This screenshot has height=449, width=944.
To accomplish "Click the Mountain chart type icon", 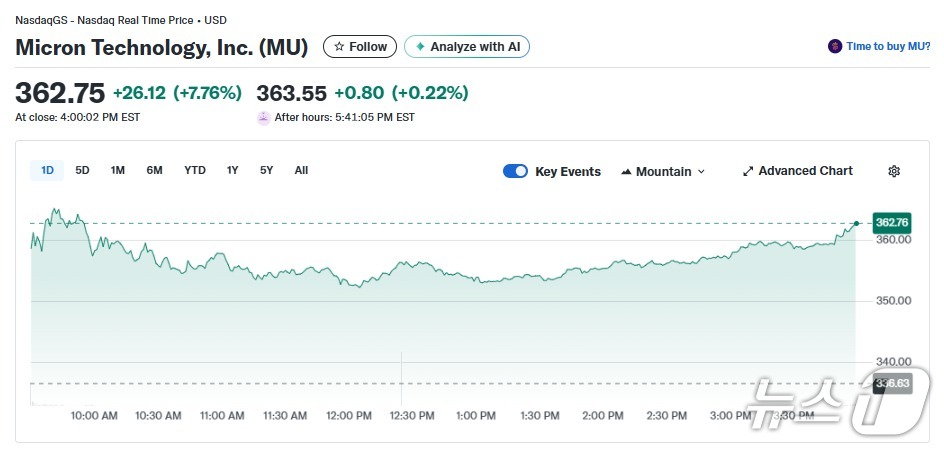I will (627, 172).
